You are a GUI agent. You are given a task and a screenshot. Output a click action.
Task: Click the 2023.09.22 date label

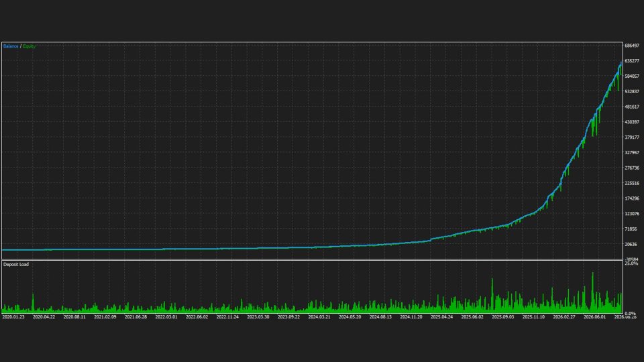pyautogui.click(x=288, y=317)
